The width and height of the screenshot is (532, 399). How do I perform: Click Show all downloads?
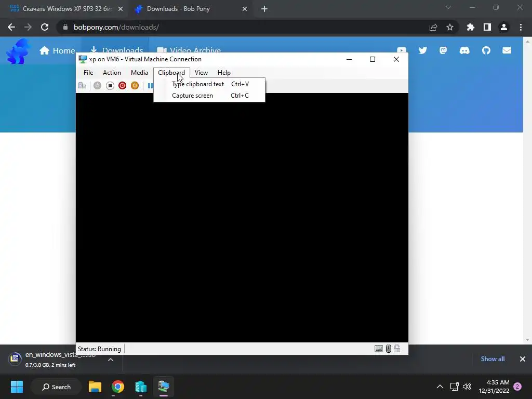[x=493, y=359]
